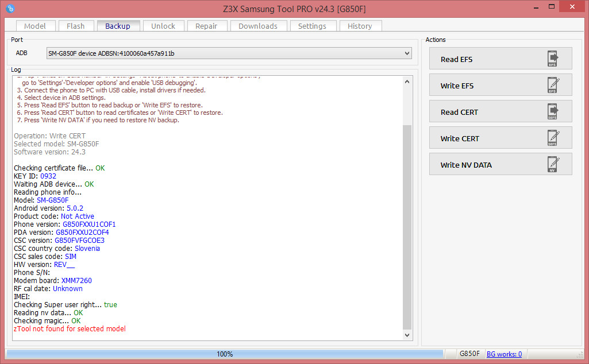Go to the Repair tab
The height and width of the screenshot is (364, 589).
pyautogui.click(x=206, y=26)
